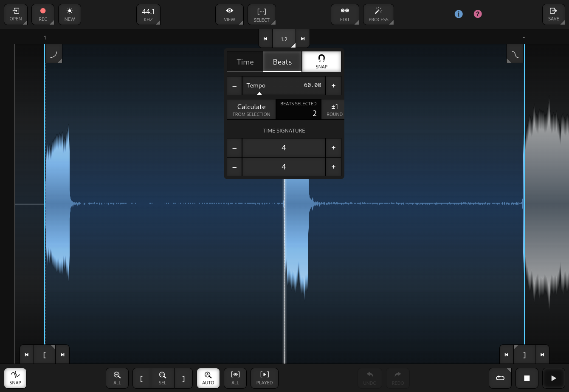The image size is (569, 392).
Task: Open the fade-out curve handle
Action: click(515, 54)
